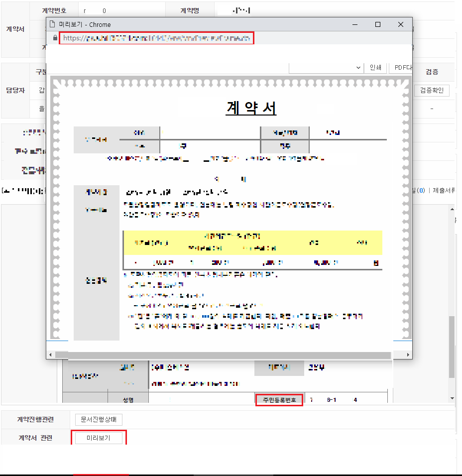
Task: Click the 인쇄 button in preview window
Action: coord(375,67)
